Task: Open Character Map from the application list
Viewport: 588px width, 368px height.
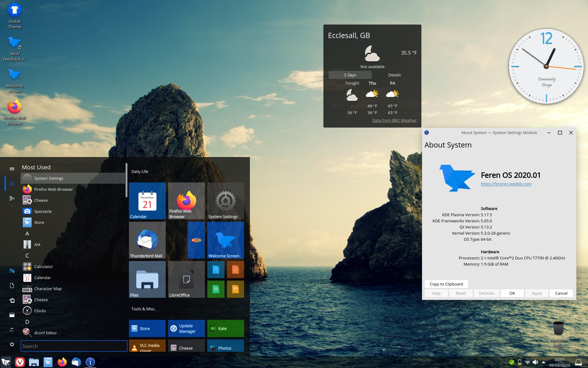Action: coord(48,289)
